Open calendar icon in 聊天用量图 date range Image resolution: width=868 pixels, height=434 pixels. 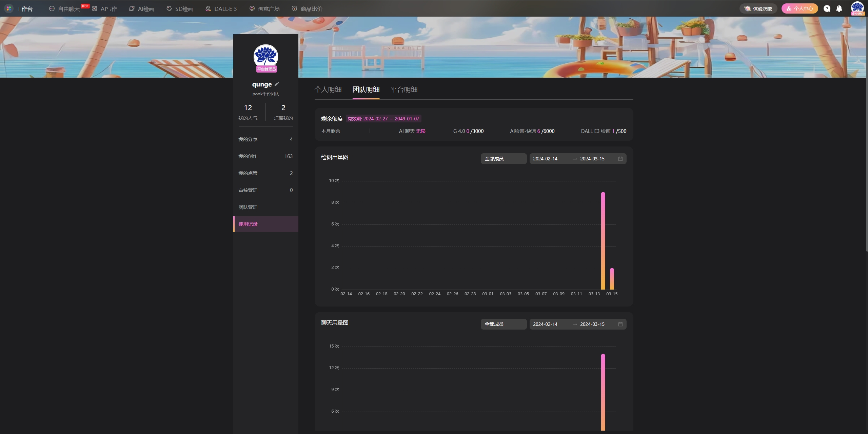tap(620, 324)
